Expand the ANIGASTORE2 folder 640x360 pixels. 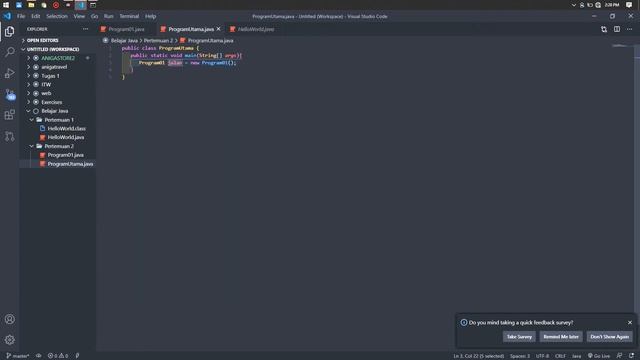(58, 58)
